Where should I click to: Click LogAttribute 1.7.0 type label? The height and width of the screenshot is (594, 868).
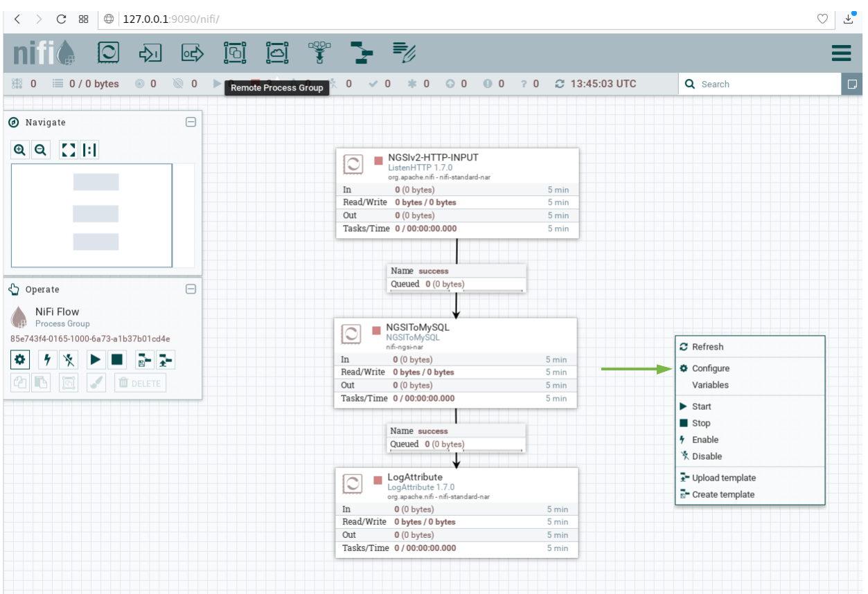(421, 487)
